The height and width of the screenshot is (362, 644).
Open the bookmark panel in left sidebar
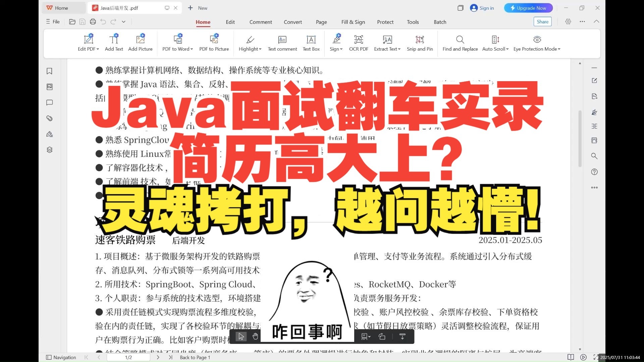(50, 71)
